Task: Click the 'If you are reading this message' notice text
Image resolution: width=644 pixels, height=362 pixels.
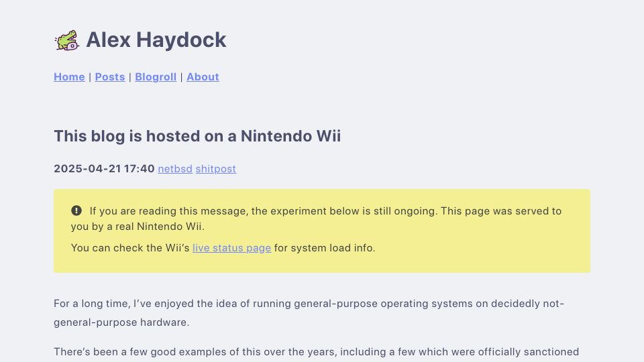Action: pos(316,219)
